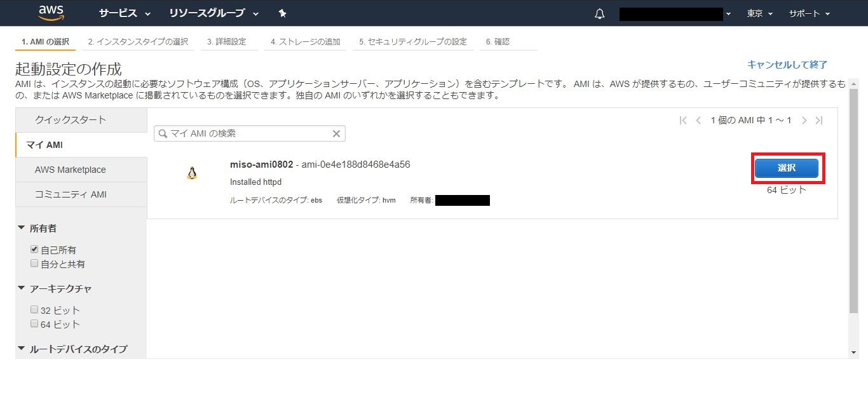
Task: Collapse the アーキテクチャ filter section
Action: [22, 288]
